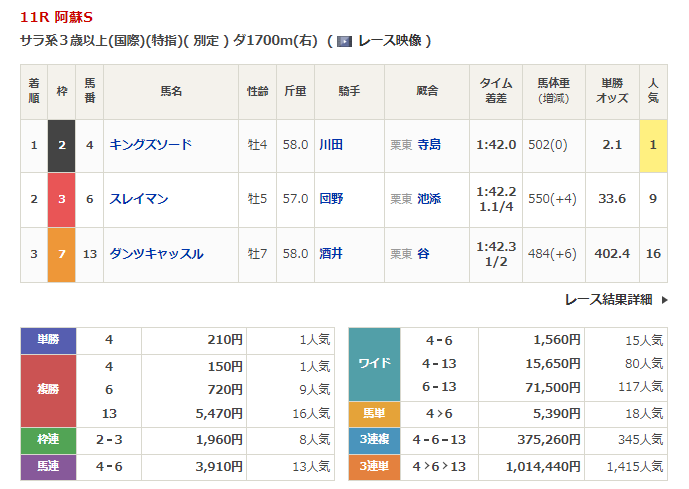689x489 pixels.
Task: Click the black frame number 2 box
Action: [x=62, y=145]
